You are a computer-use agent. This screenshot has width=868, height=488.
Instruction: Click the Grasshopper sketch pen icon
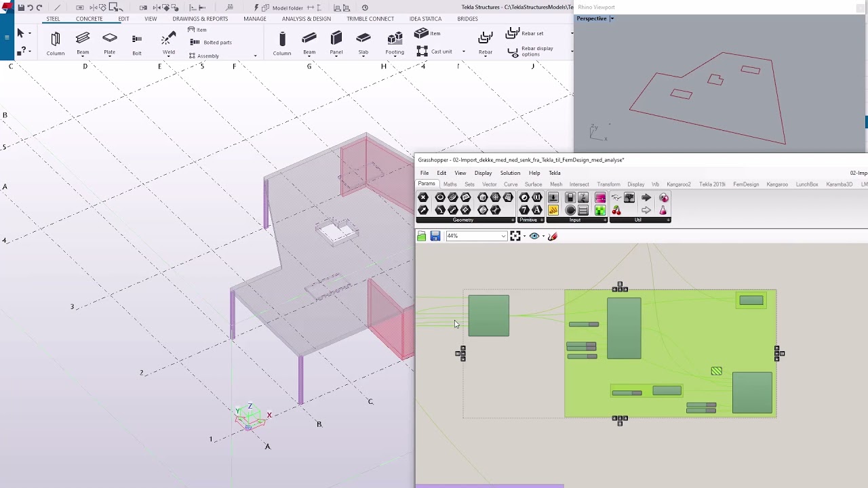[x=553, y=236]
